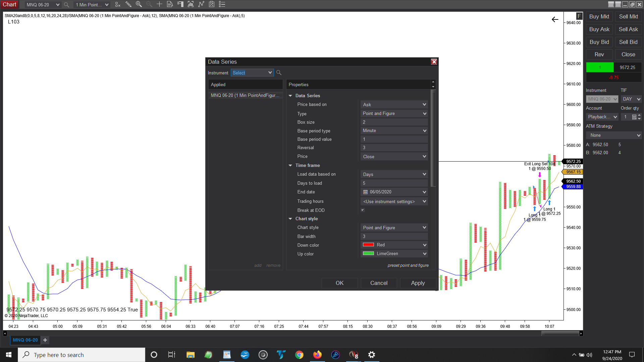The image size is (644, 362).
Task: Select the crosshair cursor tool
Action: click(159, 4)
